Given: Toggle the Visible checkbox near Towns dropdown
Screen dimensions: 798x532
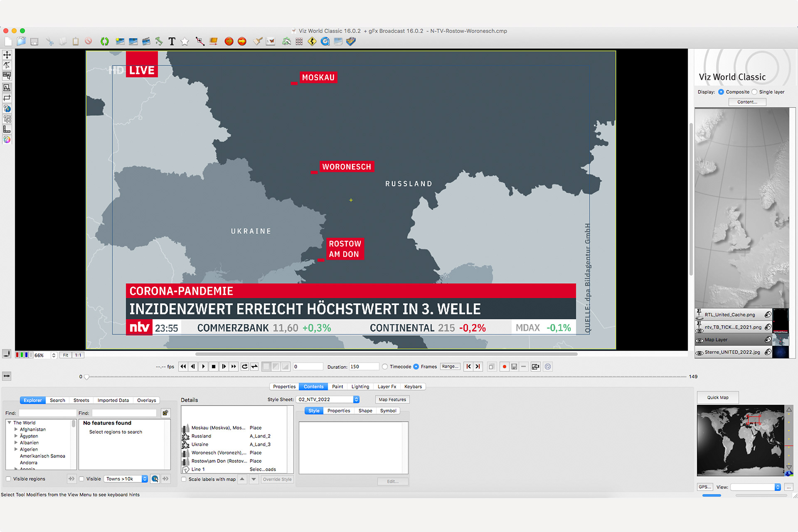Looking at the screenshot, I should click(81, 479).
